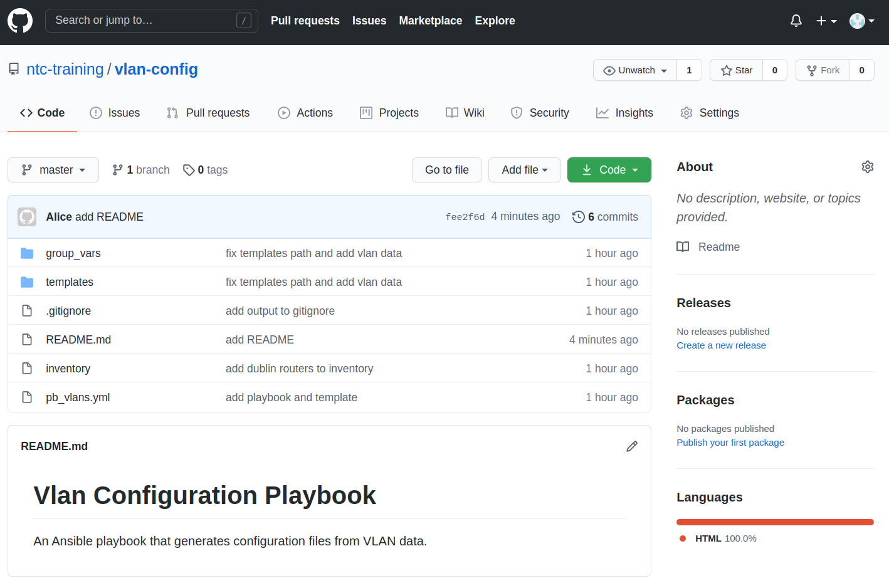Viewport: 889px width, 588px height.
Task: Follow the Create a new release link
Action: 721,345
